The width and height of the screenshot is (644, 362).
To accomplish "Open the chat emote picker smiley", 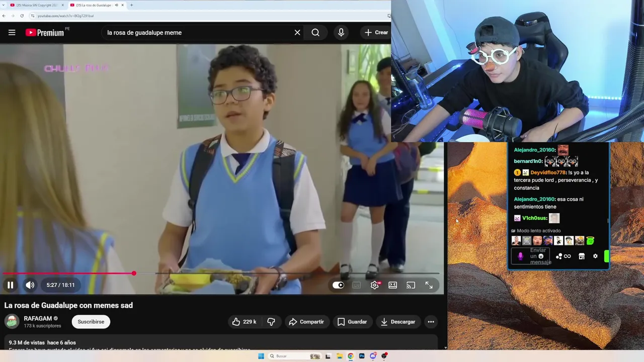I will pyautogui.click(x=541, y=256).
